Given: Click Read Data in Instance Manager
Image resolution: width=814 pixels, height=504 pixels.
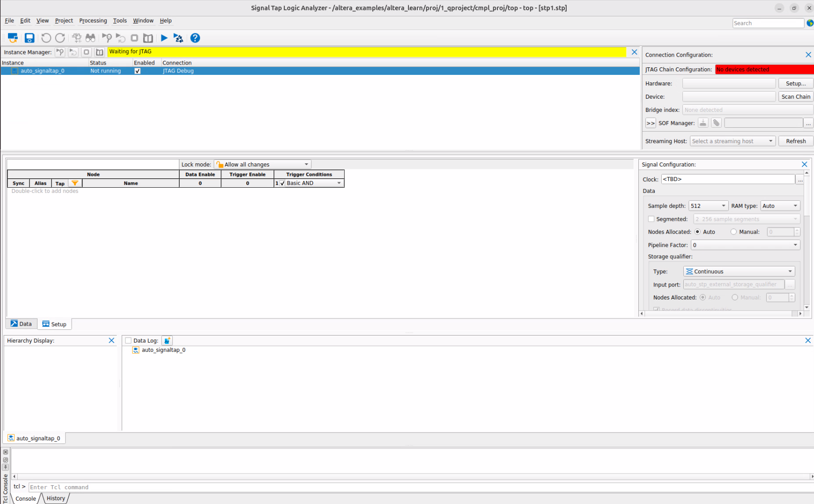Looking at the screenshot, I should coord(99,52).
